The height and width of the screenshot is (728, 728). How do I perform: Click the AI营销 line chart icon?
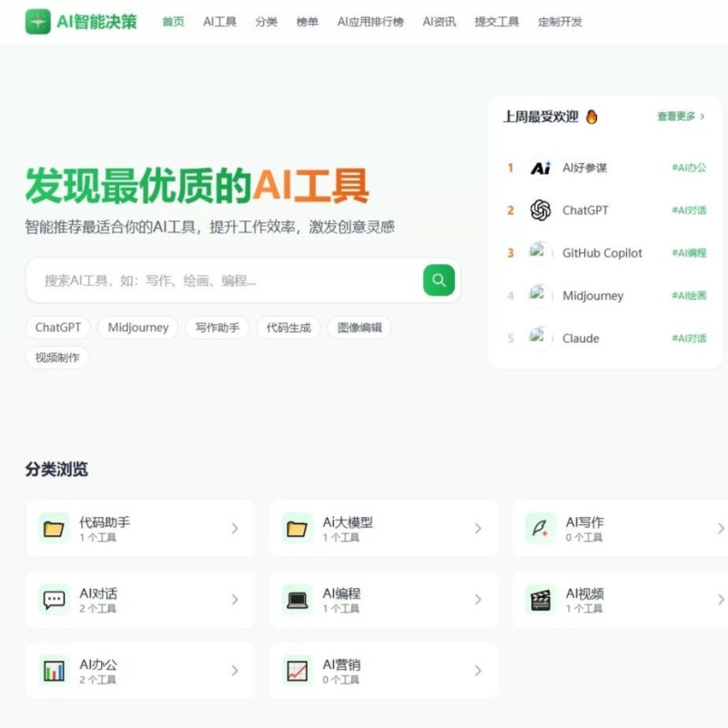(298, 670)
